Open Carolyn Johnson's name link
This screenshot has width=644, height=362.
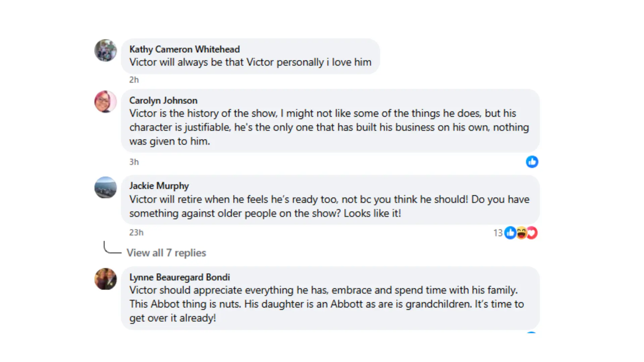pos(163,101)
